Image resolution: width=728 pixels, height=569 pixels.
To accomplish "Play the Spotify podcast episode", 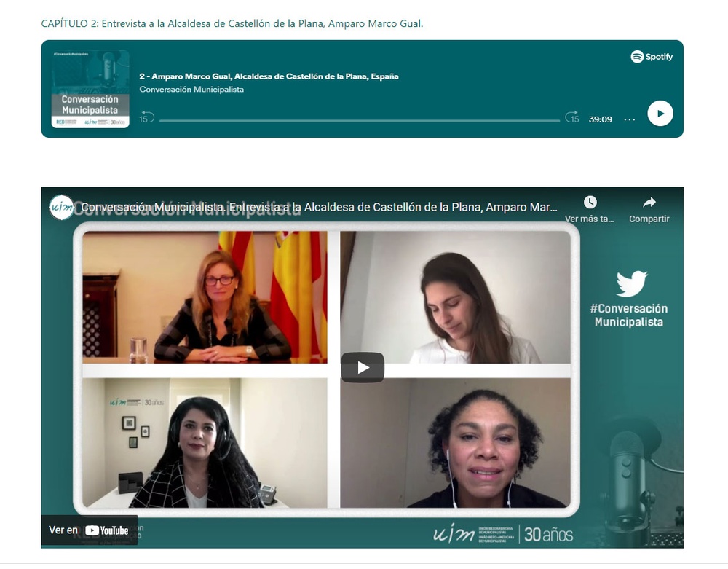I will point(660,114).
